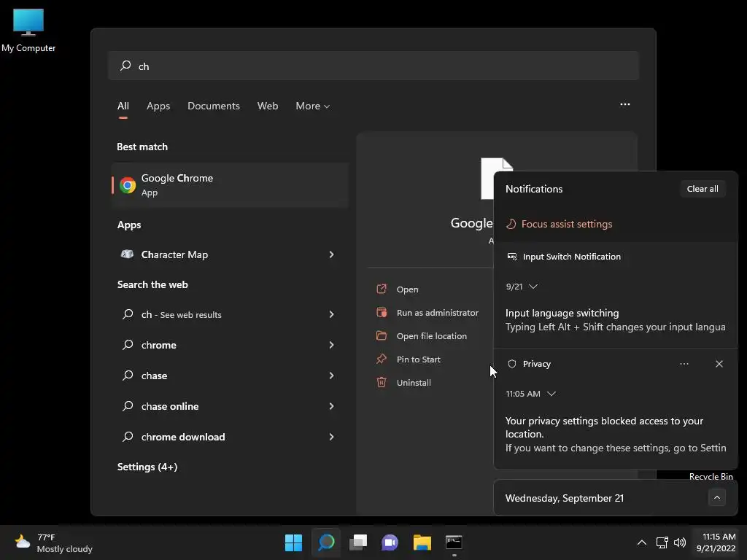Click the Character Map app icon
This screenshot has width=747, height=560.
(127, 254)
